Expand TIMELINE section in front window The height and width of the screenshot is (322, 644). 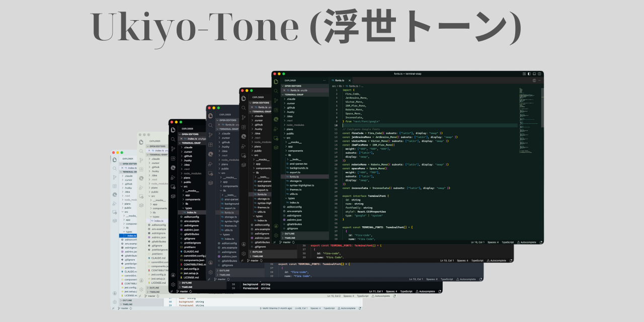click(305, 237)
